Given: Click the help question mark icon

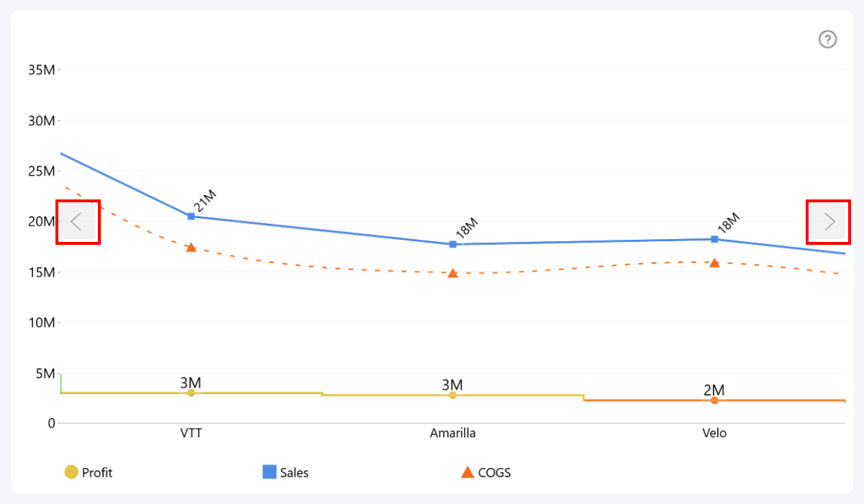Looking at the screenshot, I should (828, 40).
